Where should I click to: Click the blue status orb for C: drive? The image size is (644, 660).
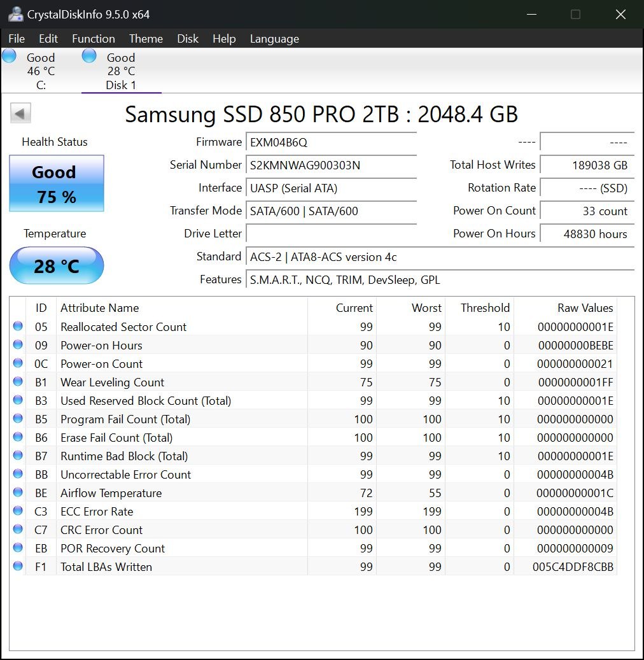click(10, 56)
